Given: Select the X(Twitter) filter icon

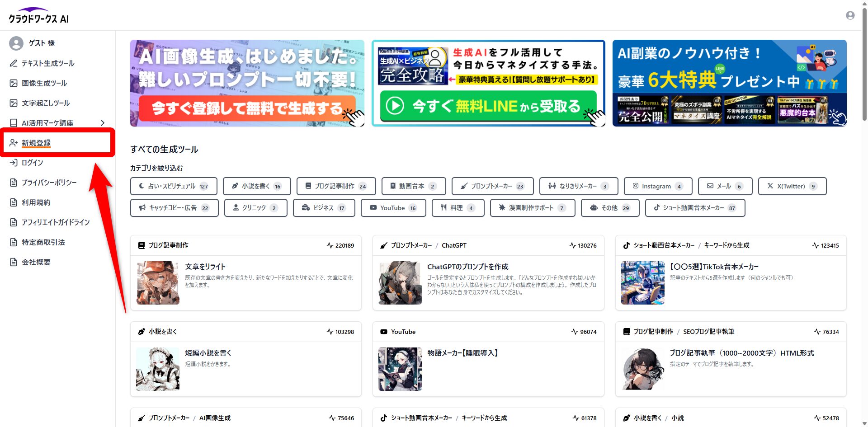Looking at the screenshot, I should pos(770,186).
